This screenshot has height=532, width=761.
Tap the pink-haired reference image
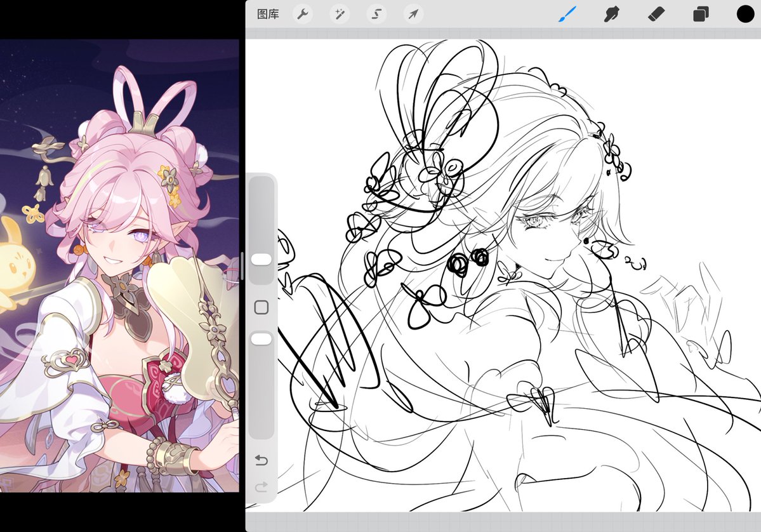click(119, 266)
